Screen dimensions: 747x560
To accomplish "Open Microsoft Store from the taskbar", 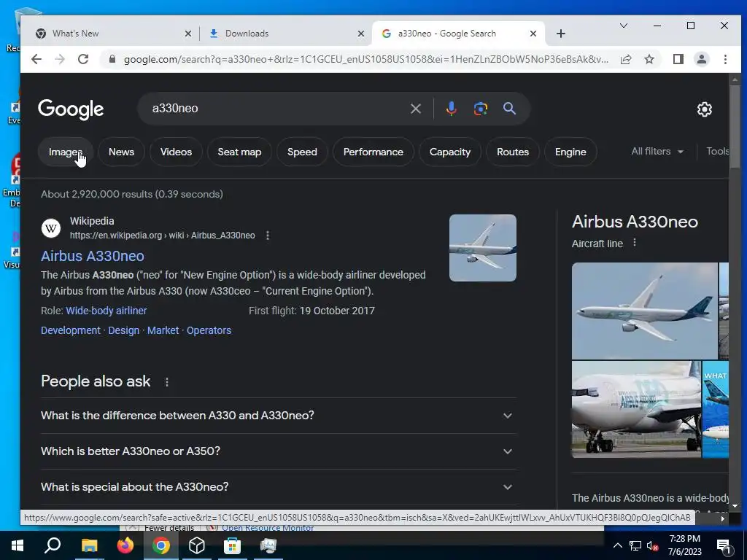I will click(x=232, y=545).
